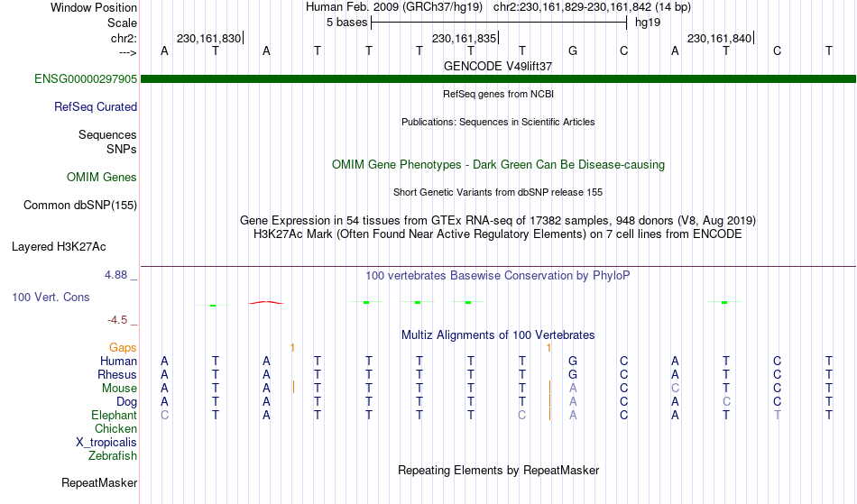Click the SNPs track label
The height and width of the screenshot is (504, 857).
click(x=122, y=149)
